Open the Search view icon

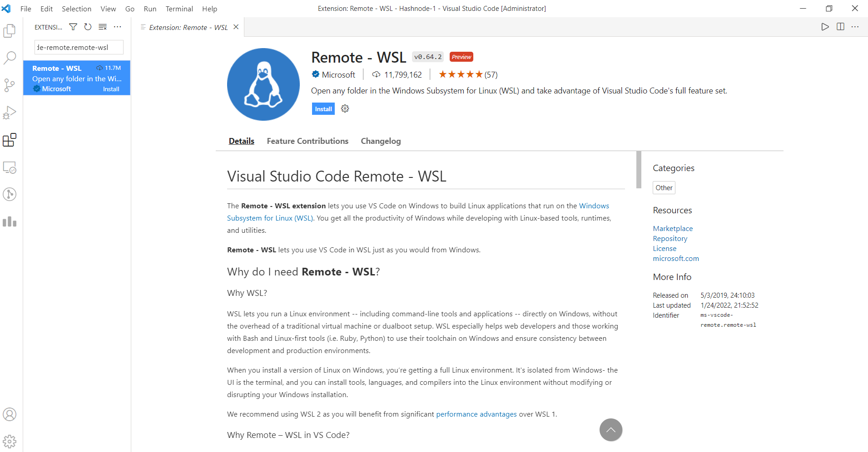click(10, 58)
